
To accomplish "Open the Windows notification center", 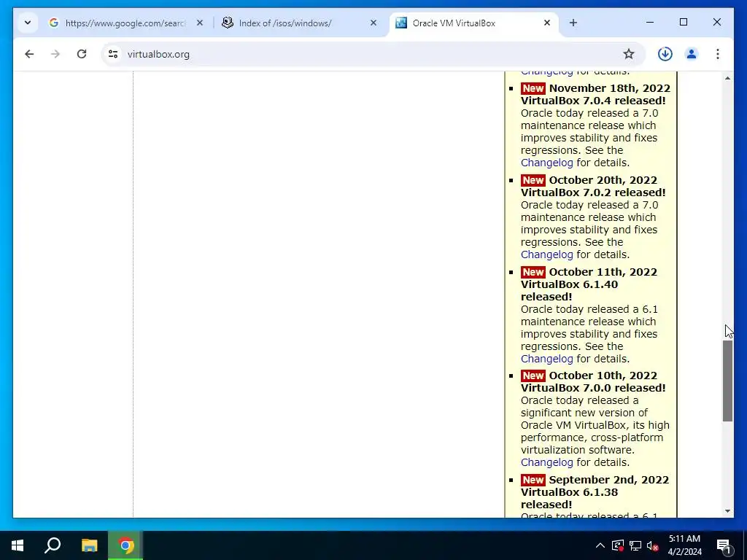I will pyautogui.click(x=724, y=545).
